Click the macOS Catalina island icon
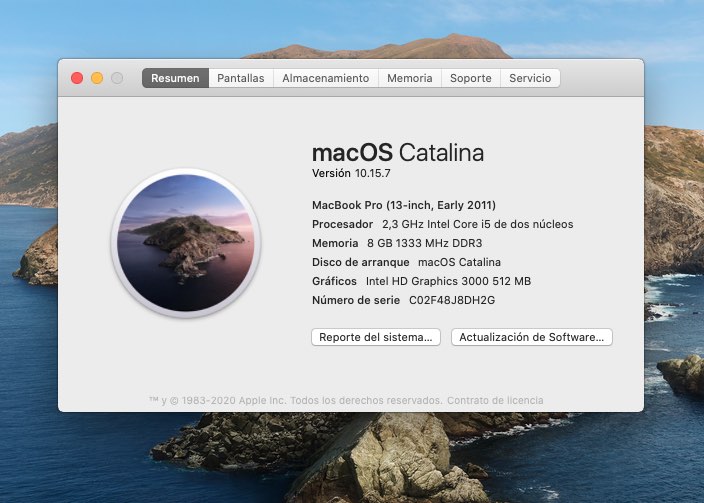This screenshot has height=503, width=704. [x=186, y=243]
